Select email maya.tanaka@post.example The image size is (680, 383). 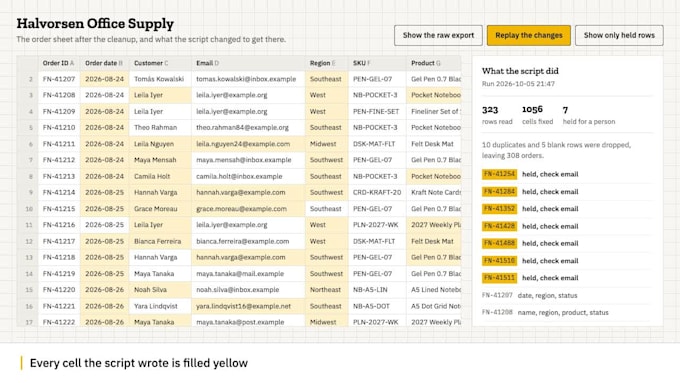pos(248,322)
